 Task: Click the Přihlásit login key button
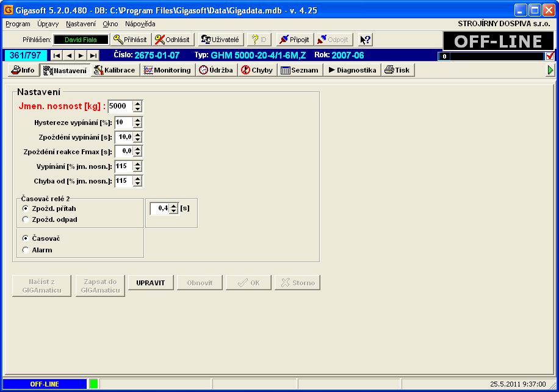130,40
